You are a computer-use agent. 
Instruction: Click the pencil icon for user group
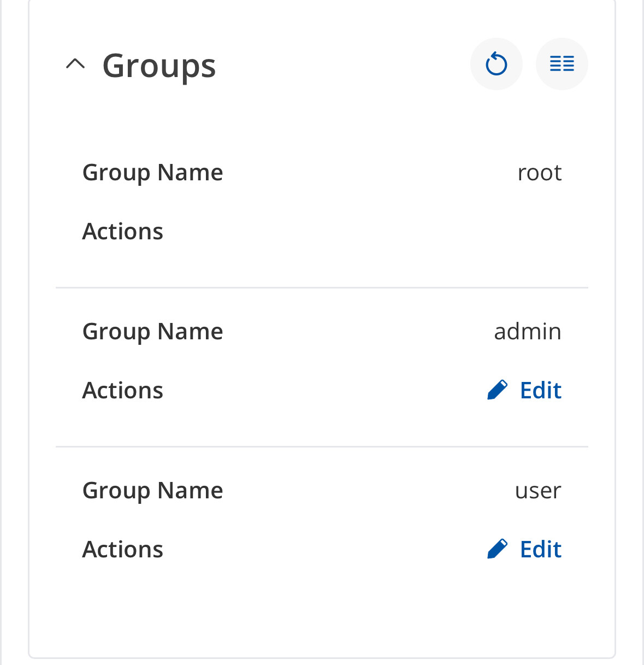point(497,549)
